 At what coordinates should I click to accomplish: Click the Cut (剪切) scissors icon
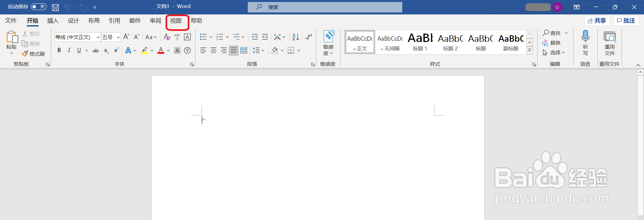tap(25, 34)
